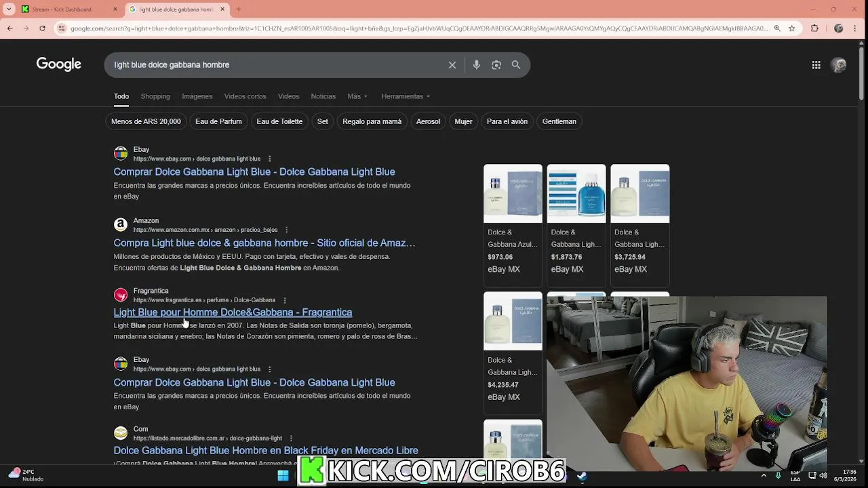868x488 pixels.
Task: Open browser extensions puzzle icon
Action: pyautogui.click(x=815, y=28)
